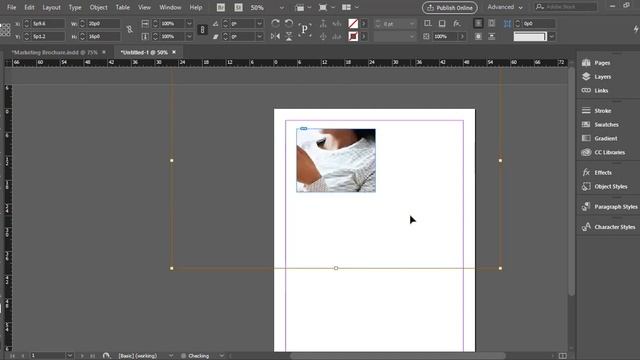The height and width of the screenshot is (360, 640).
Task: Open the Scale Y percentage dropdown
Action: click(189, 36)
